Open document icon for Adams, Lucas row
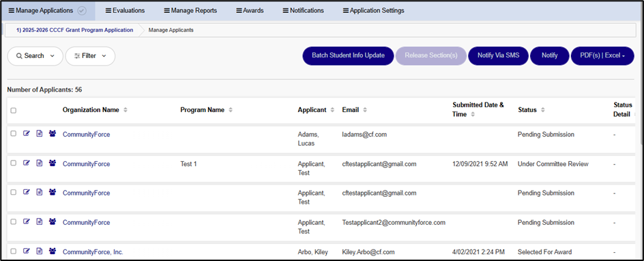The image size is (644, 261). [40, 134]
